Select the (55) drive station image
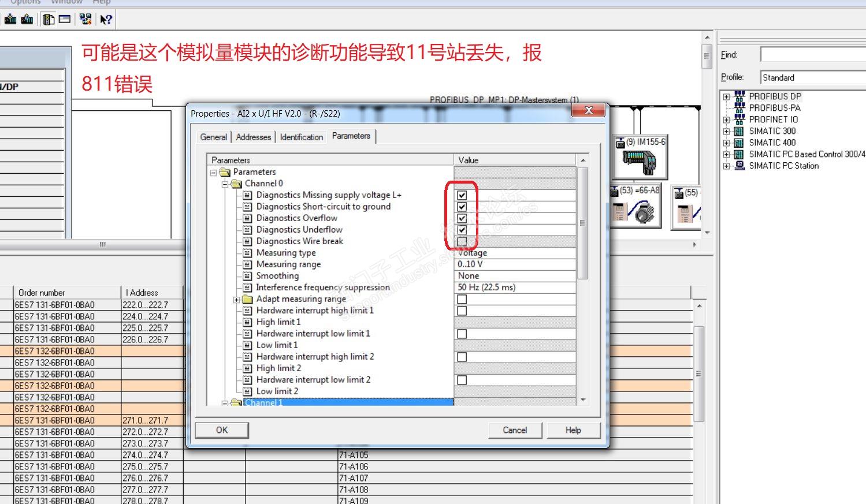This screenshot has width=866, height=504. (x=686, y=208)
